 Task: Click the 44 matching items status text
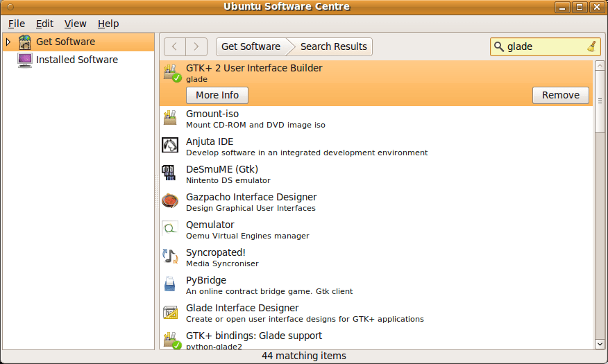point(304,356)
